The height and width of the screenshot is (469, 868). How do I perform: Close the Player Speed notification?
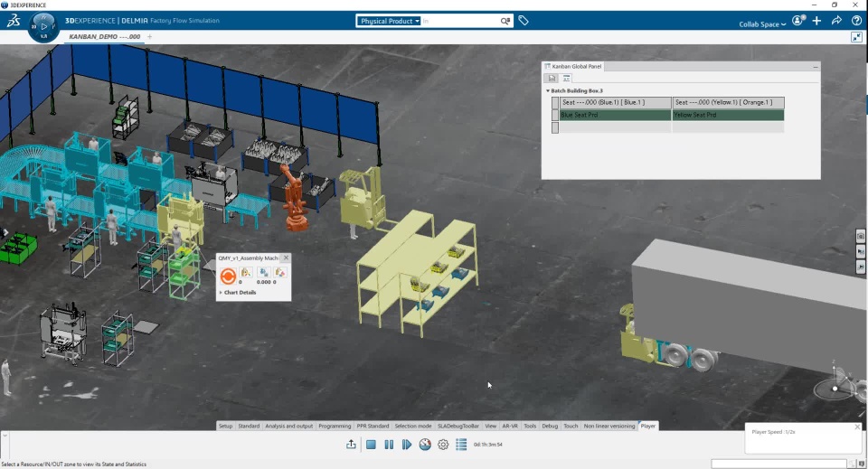point(857,427)
